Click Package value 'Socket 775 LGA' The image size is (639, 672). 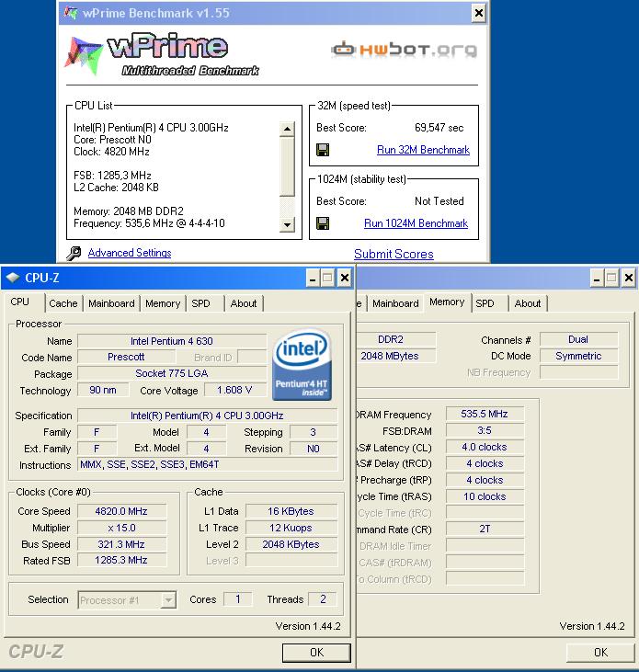(172, 373)
